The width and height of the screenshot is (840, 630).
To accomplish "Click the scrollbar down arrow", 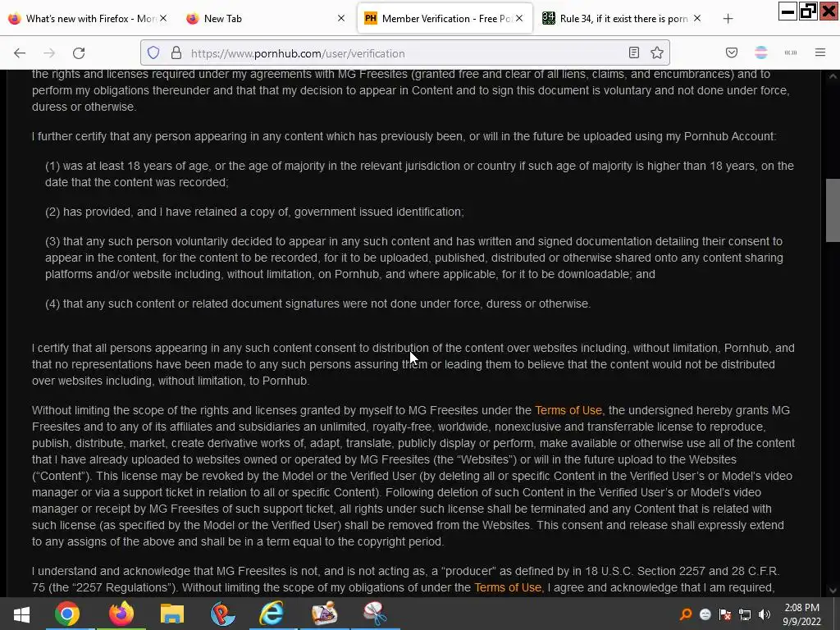I will [833, 591].
